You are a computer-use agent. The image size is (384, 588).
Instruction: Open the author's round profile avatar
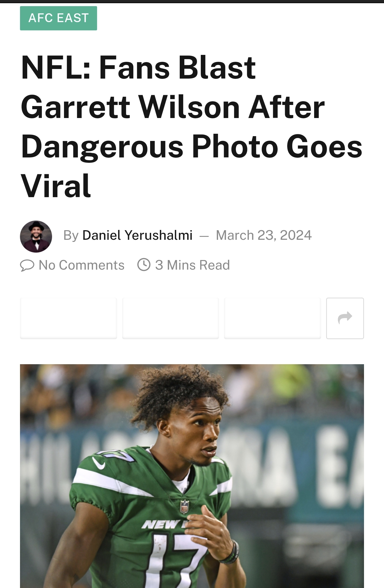click(x=36, y=236)
